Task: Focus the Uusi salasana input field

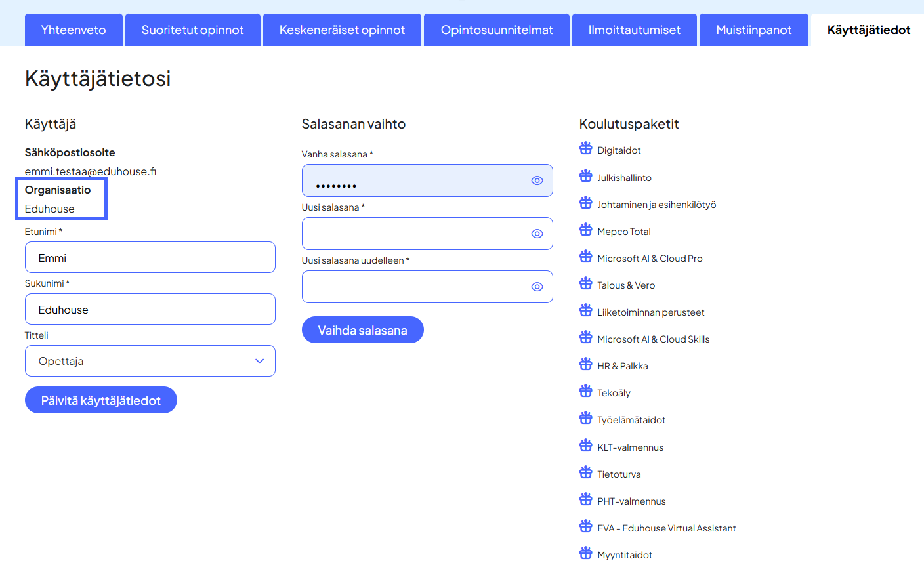Action: (x=427, y=234)
